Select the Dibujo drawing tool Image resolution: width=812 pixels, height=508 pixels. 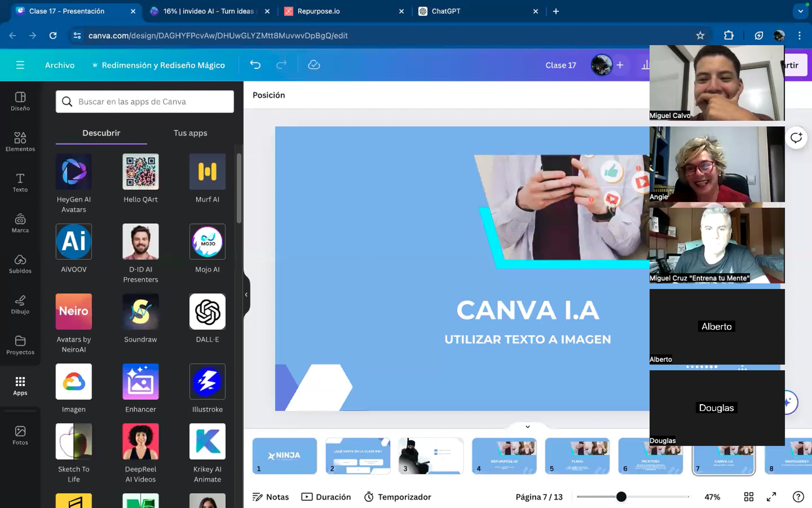pyautogui.click(x=20, y=304)
